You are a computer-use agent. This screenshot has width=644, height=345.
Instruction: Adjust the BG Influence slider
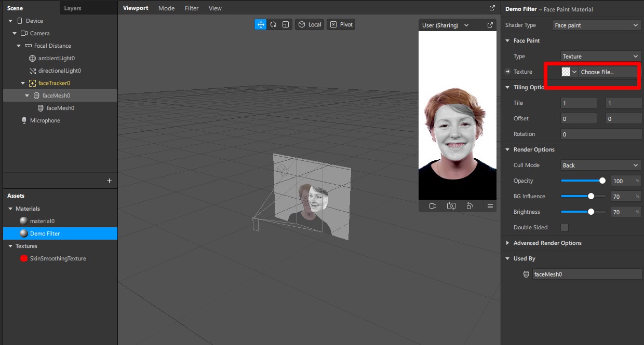click(x=583, y=196)
